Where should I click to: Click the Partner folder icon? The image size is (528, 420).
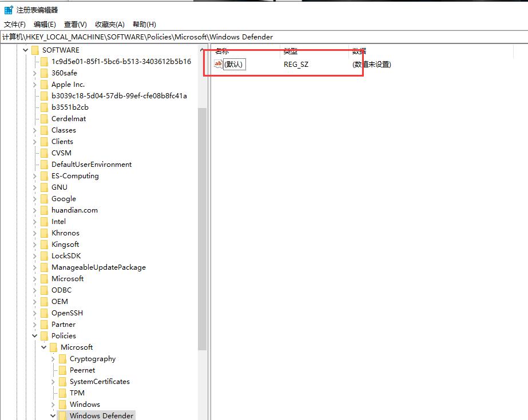point(45,325)
